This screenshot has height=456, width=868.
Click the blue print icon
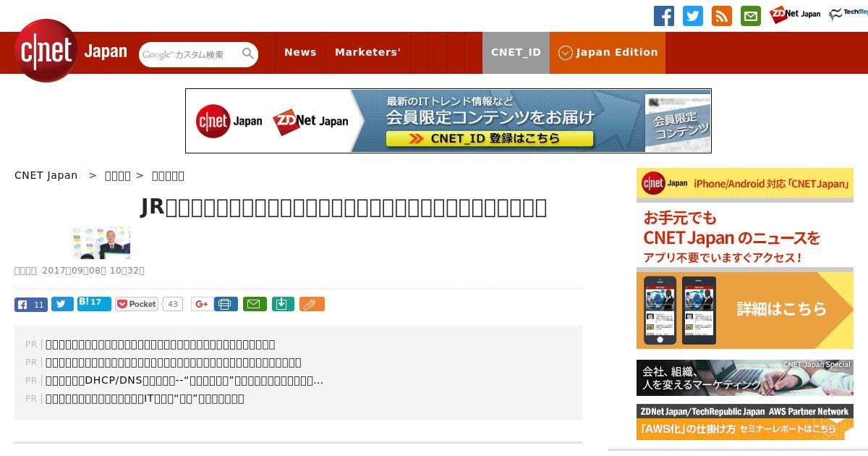click(226, 304)
